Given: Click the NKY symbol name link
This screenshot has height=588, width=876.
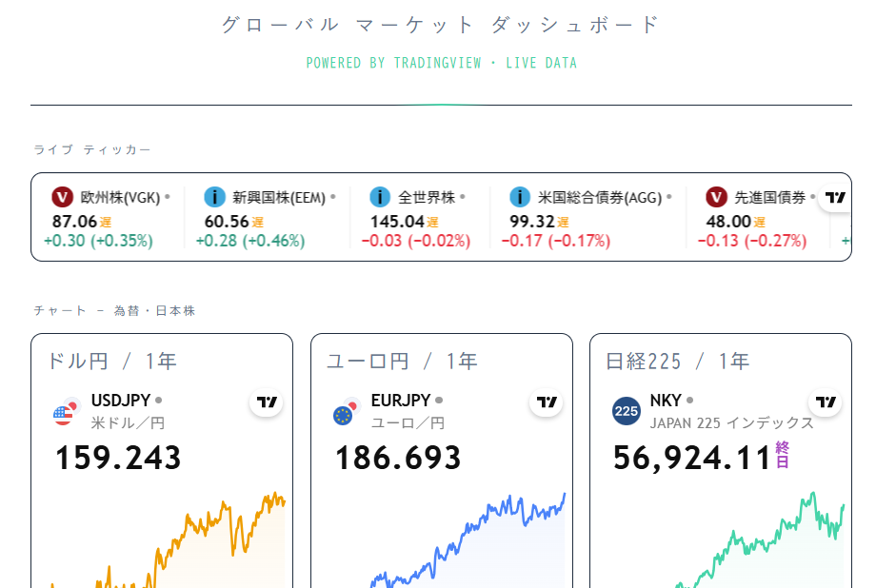Looking at the screenshot, I should click(x=666, y=401).
